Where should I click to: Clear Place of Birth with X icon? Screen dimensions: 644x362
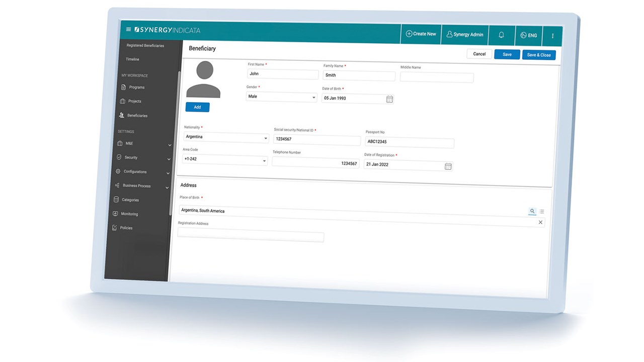tap(541, 222)
